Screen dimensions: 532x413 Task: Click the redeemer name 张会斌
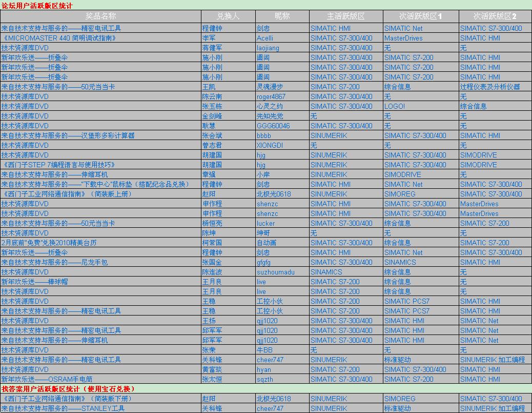pyautogui.click(x=212, y=135)
